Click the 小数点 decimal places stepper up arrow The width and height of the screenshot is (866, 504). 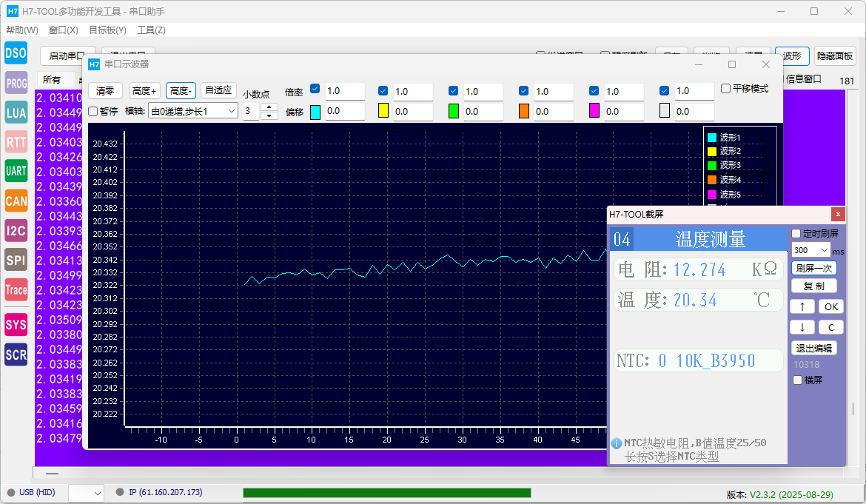pos(271,108)
